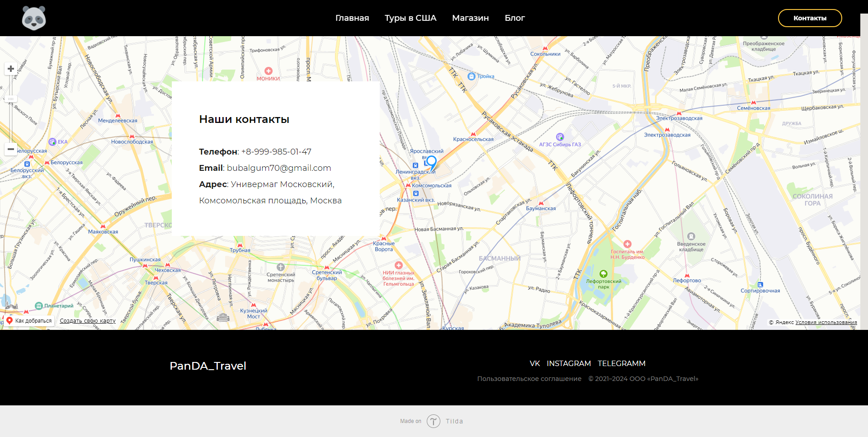Open the Магазин menu item
Viewport: 868px width, 437px height.
pyautogui.click(x=471, y=18)
